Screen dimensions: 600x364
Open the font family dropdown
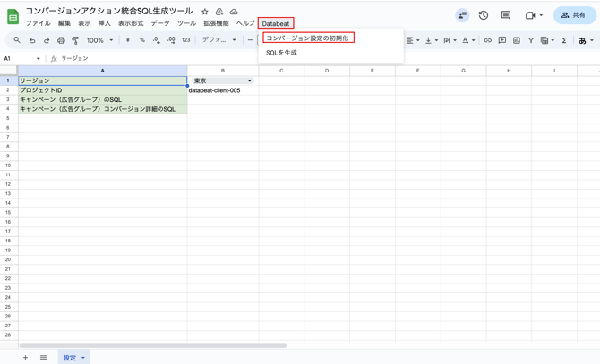point(219,40)
